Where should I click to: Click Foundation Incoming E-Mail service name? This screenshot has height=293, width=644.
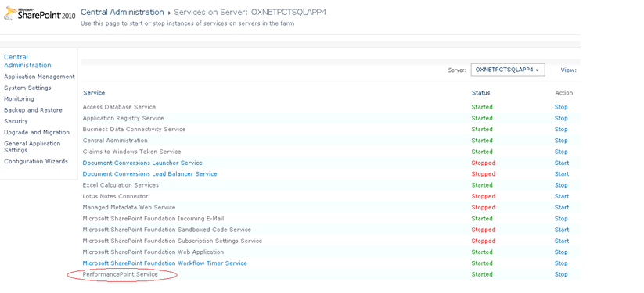(153, 219)
